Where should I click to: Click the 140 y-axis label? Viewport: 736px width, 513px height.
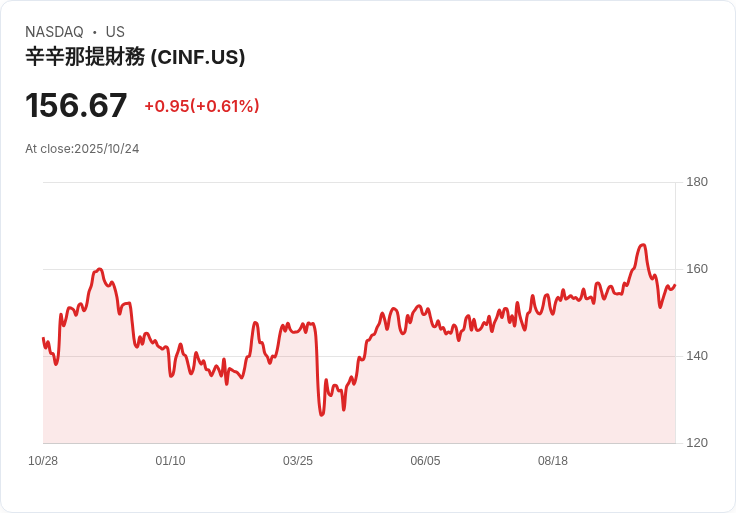coord(696,356)
